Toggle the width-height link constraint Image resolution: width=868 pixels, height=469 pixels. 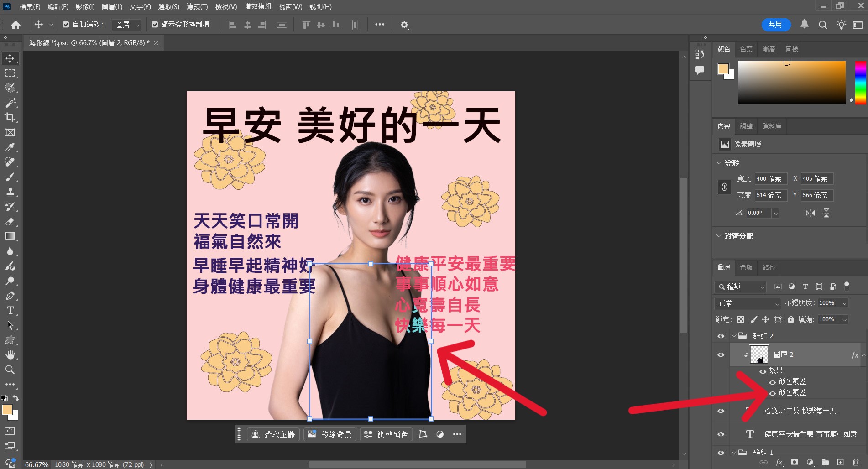[x=724, y=187]
